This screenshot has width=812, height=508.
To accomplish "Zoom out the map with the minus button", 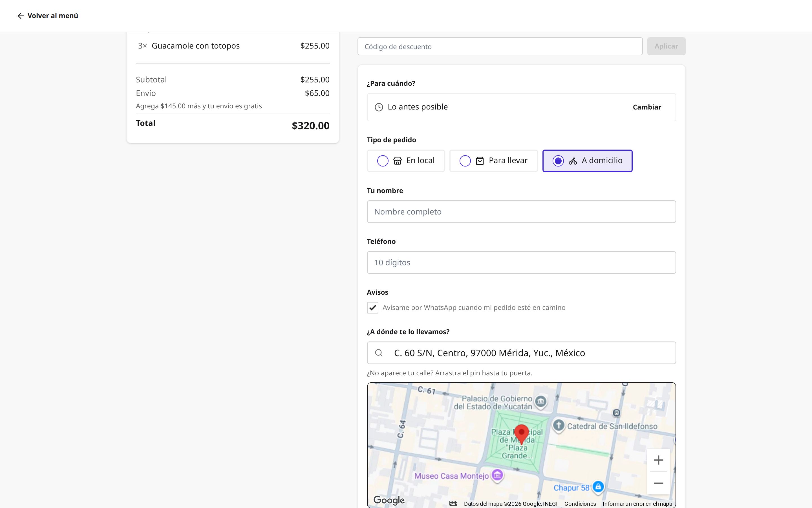I will 658,483.
